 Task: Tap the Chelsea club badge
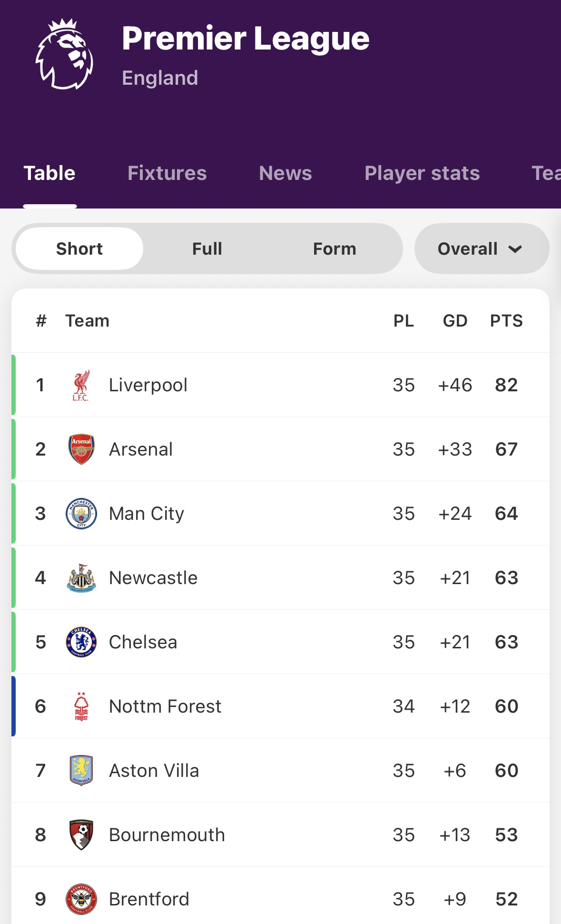point(81,642)
